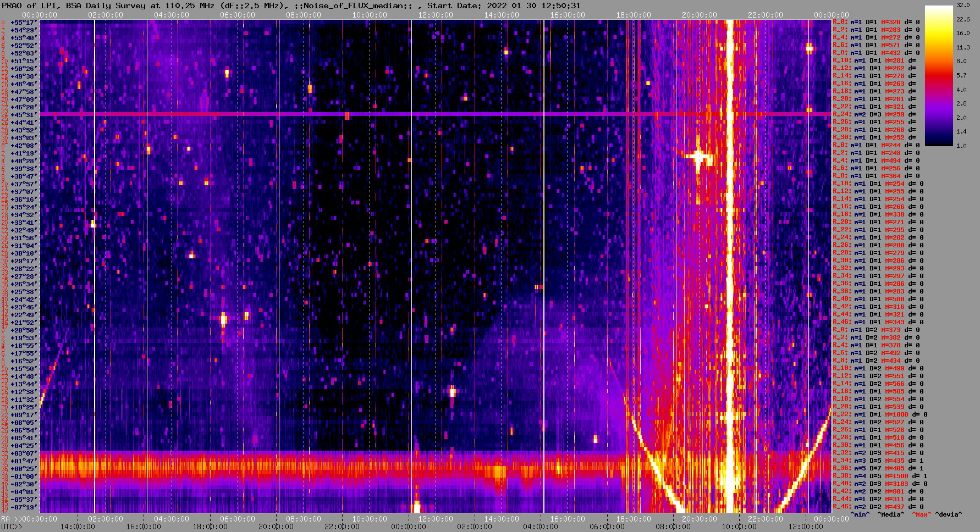Click the row with M=801
The width and height of the screenshot is (980, 532).
[878, 491]
